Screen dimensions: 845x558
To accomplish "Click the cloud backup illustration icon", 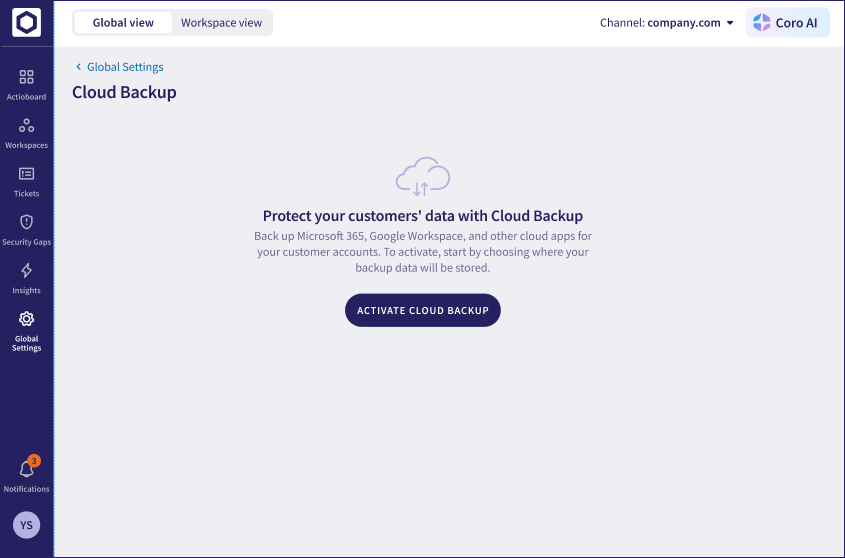I will tap(423, 176).
